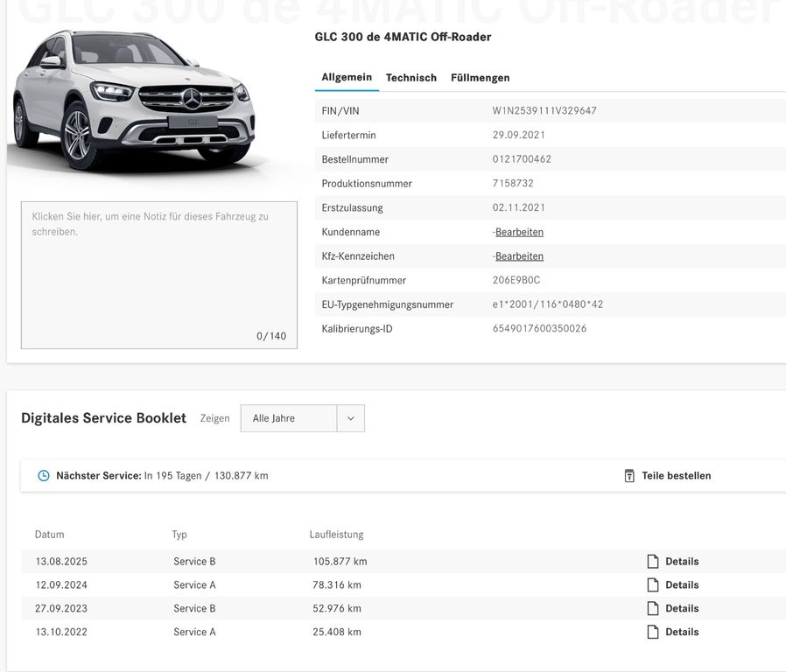Click Bearbeiten next to Kfz-Kennzeichen
Image resolution: width=786 pixels, height=672 pixels.
520,255
